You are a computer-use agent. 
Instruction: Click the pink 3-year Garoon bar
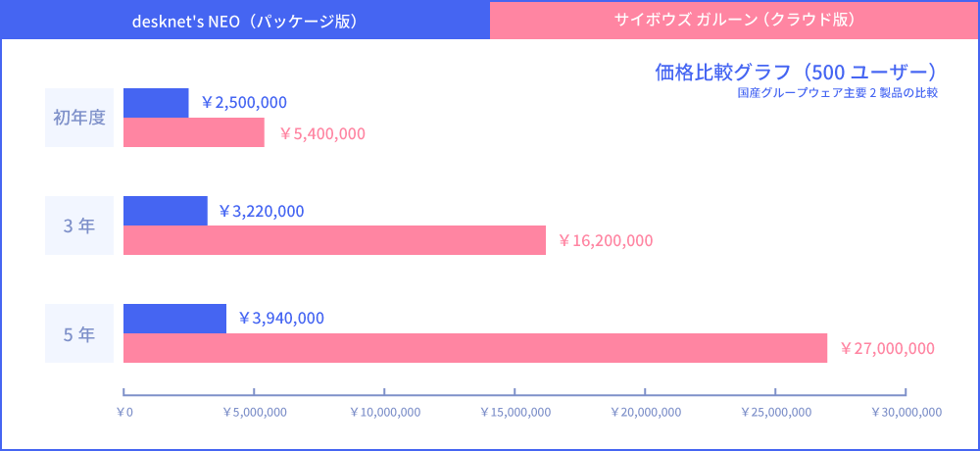coord(334,240)
